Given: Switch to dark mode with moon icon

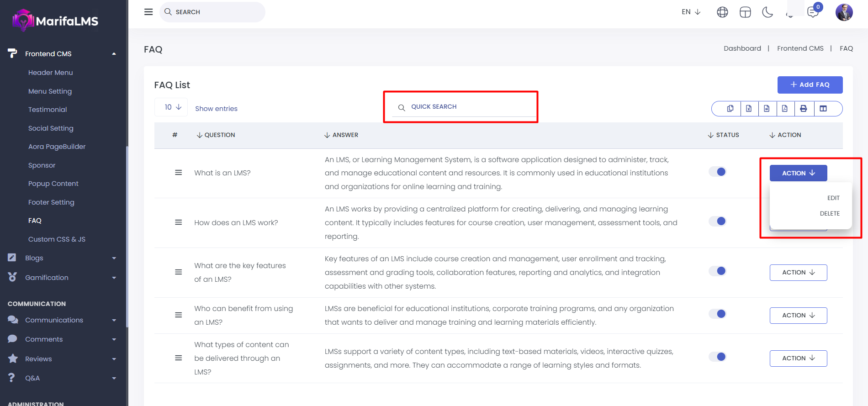Looking at the screenshot, I should 767,12.
